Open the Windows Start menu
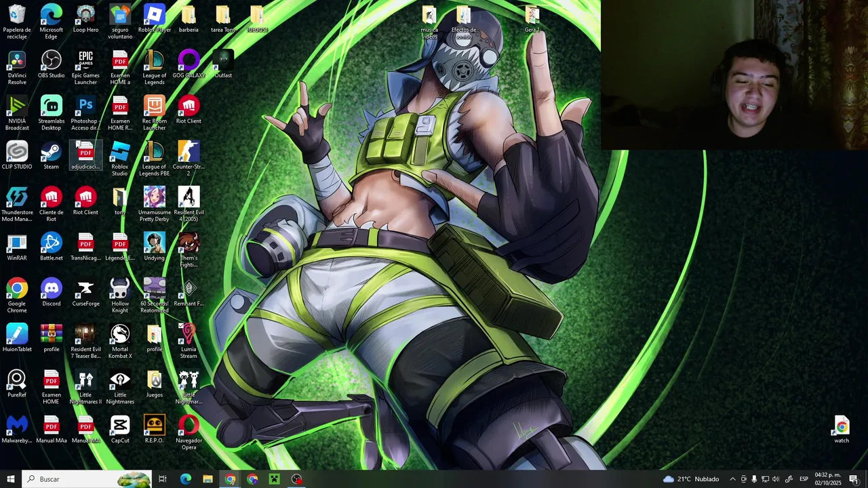This screenshot has width=868, height=488. point(11,479)
